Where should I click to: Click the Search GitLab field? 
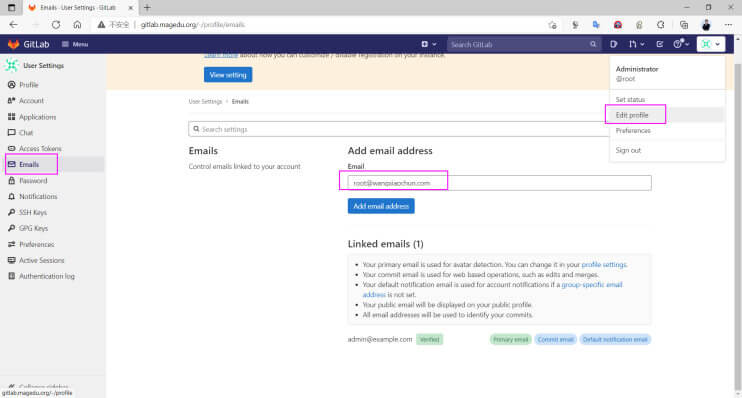[524, 44]
